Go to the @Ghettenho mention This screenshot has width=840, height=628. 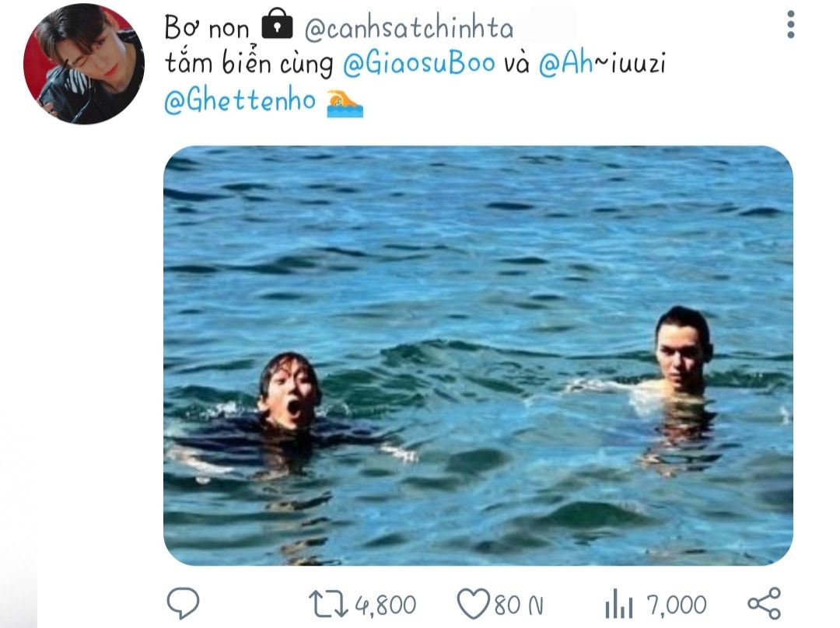240,103
